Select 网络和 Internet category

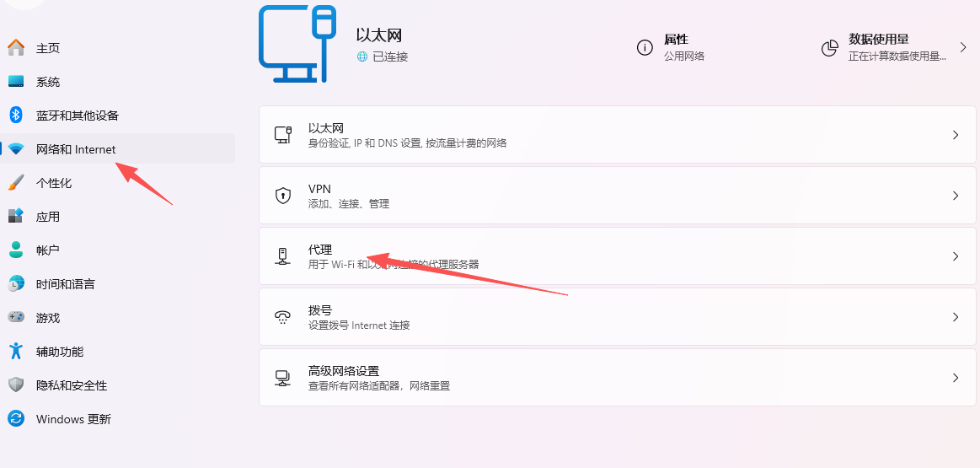click(x=117, y=149)
